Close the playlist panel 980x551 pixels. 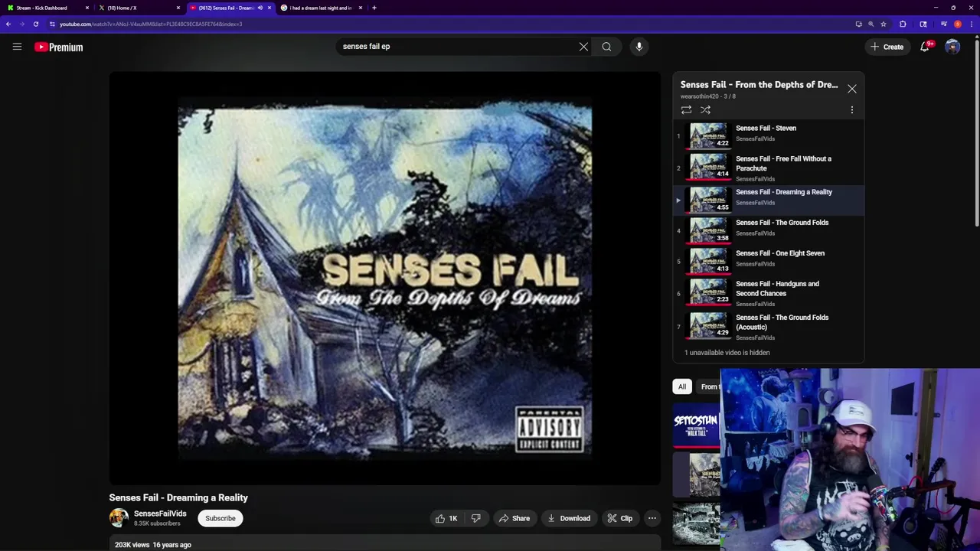click(851, 89)
